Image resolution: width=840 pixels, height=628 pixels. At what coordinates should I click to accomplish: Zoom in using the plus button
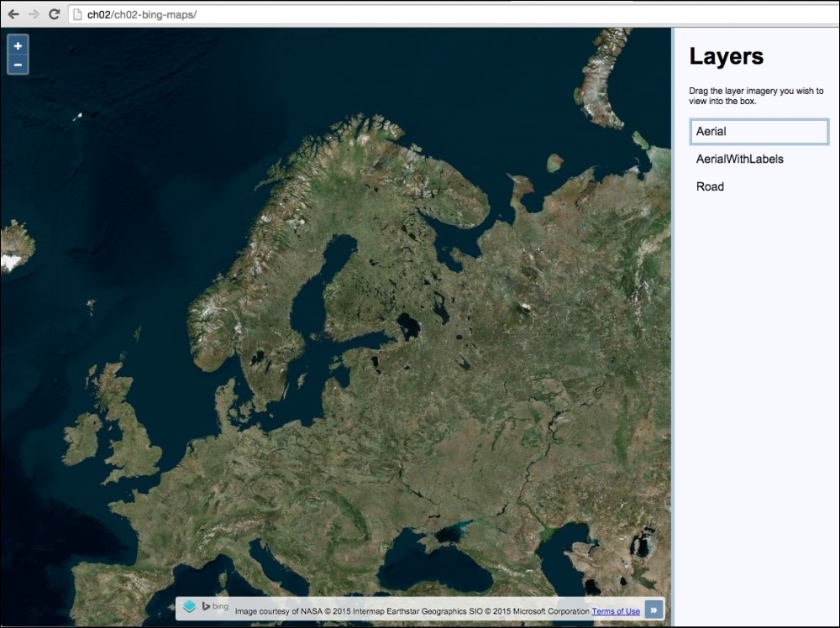pos(18,45)
